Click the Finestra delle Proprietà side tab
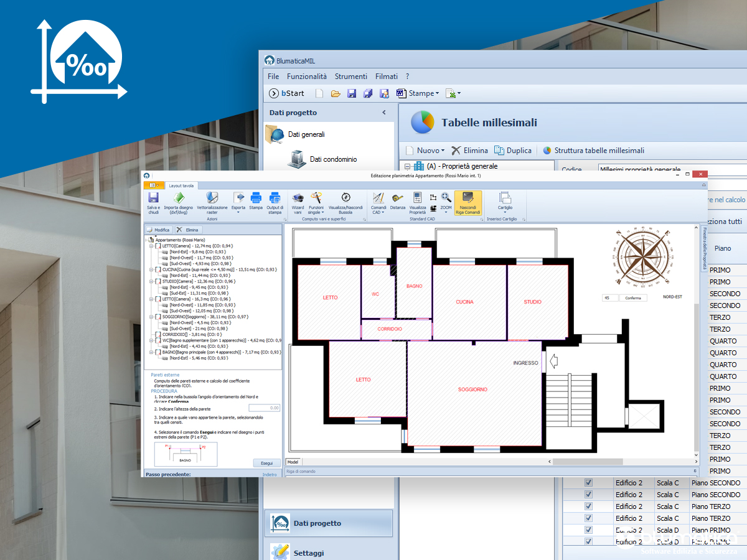The width and height of the screenshot is (747, 560). 704,248
